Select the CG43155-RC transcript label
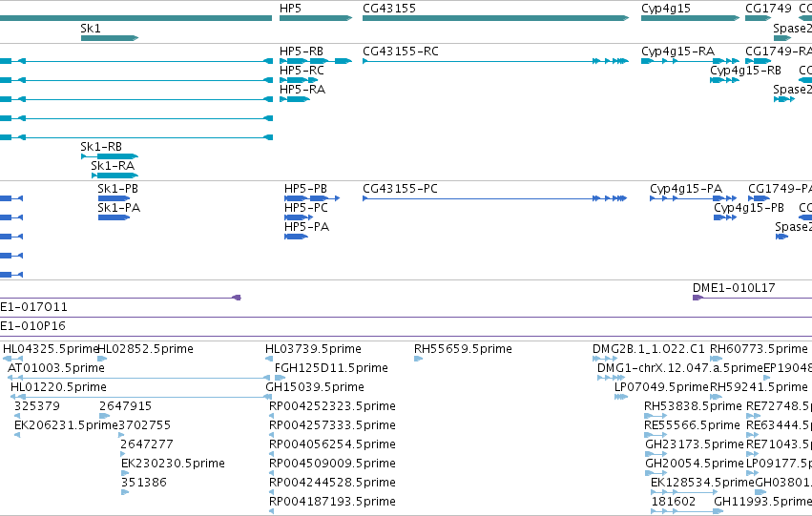This screenshot has width=812, height=516. (x=401, y=52)
